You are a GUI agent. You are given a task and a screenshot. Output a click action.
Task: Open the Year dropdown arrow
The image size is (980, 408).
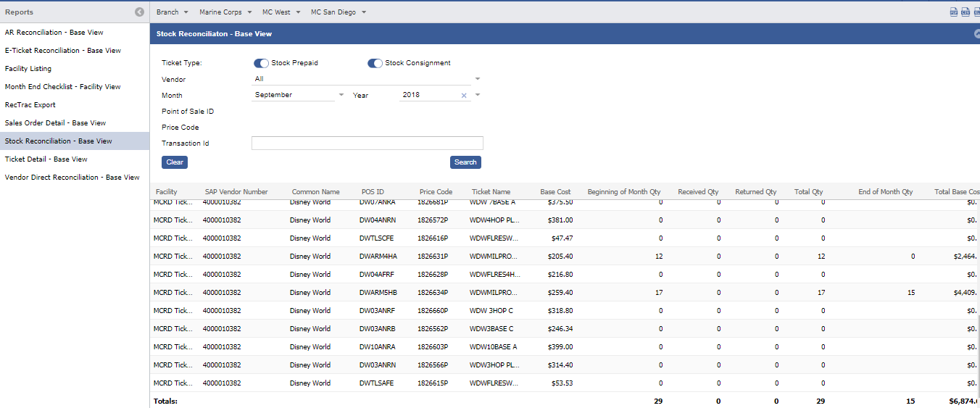pos(477,95)
